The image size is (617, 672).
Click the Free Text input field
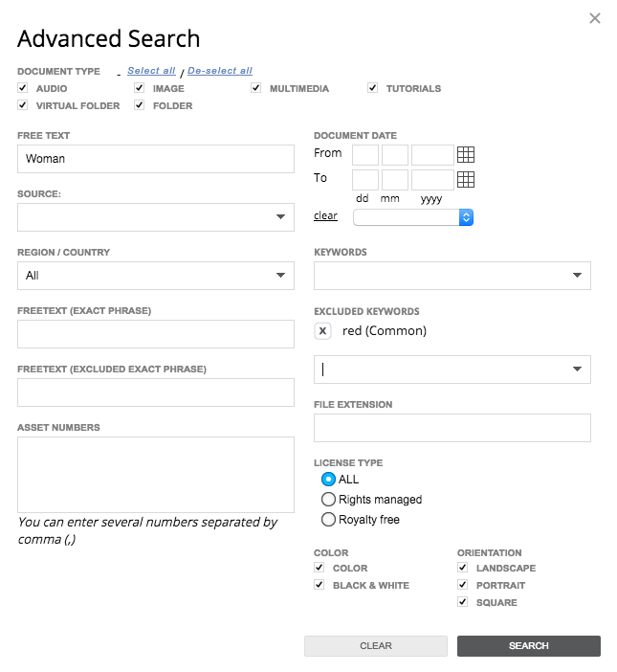pos(156,159)
